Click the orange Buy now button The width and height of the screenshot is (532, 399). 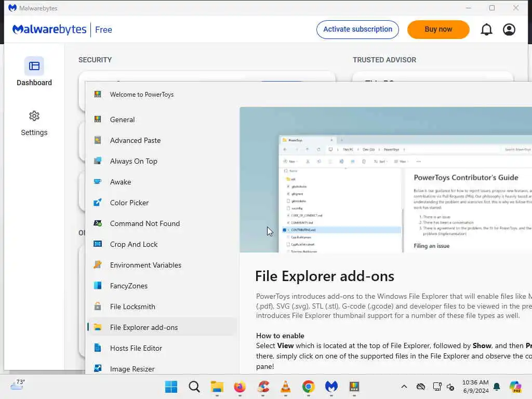click(x=438, y=30)
